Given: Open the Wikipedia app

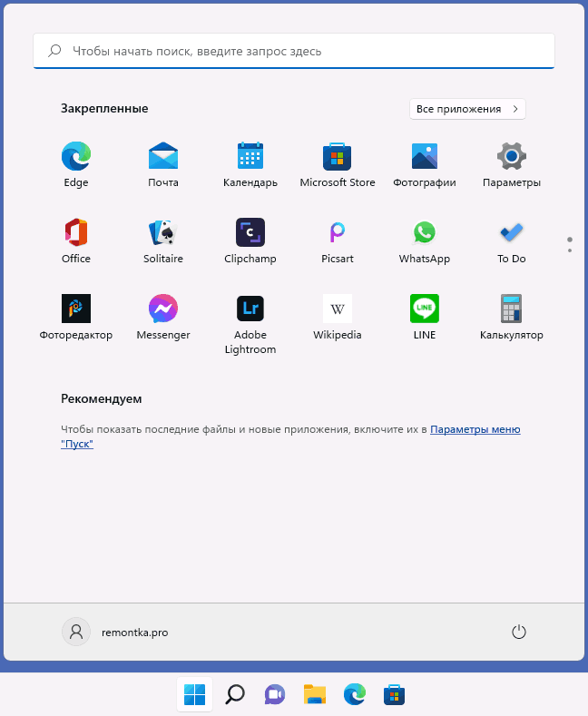Looking at the screenshot, I should [x=338, y=318].
